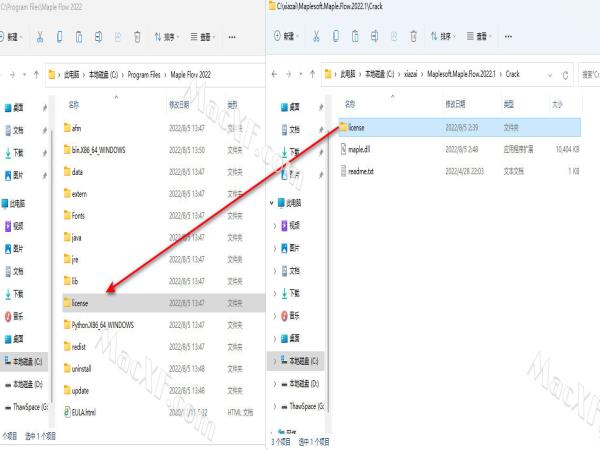
Task: Collapse the This PC tree node in right sidebar
Action: pos(272,203)
